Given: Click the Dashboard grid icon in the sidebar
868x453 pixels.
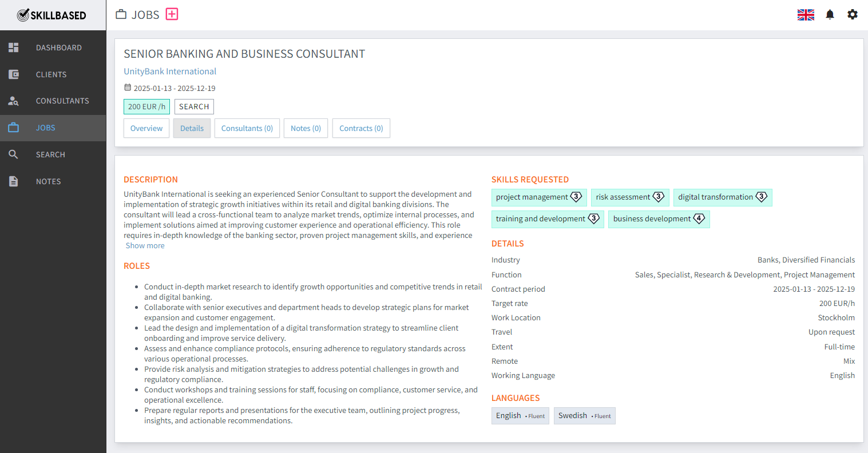Looking at the screenshot, I should point(14,47).
